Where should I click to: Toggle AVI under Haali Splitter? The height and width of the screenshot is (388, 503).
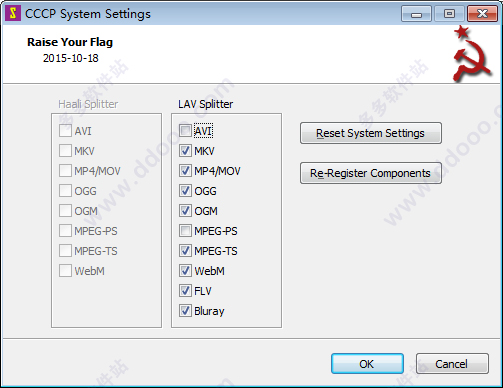(65, 131)
